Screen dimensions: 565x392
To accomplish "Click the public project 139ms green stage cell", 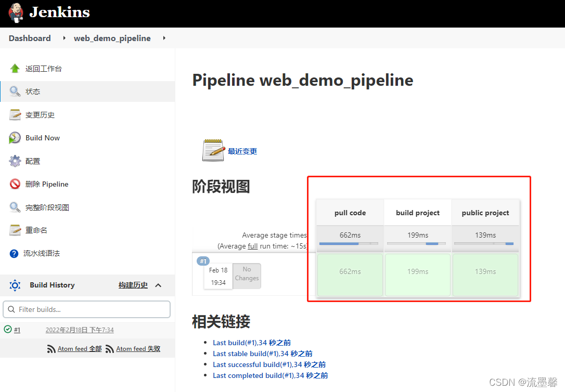I will (x=485, y=275).
